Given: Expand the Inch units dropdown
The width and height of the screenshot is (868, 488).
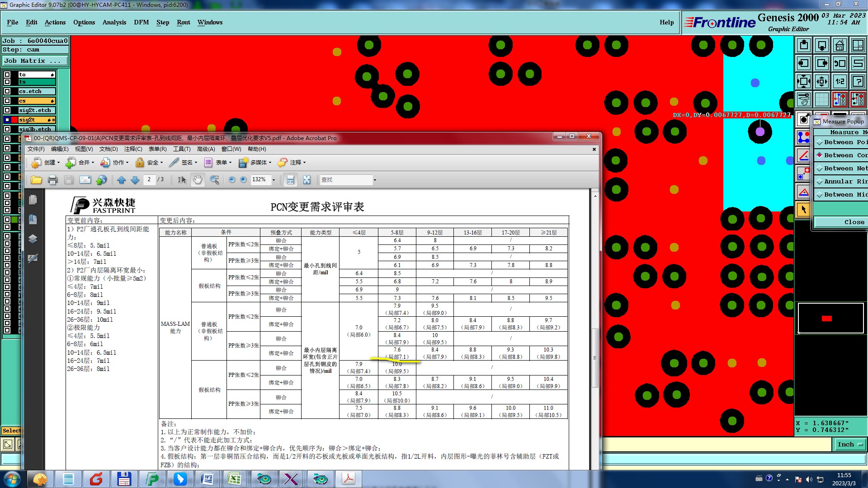Looking at the screenshot, I should tap(850, 445).
